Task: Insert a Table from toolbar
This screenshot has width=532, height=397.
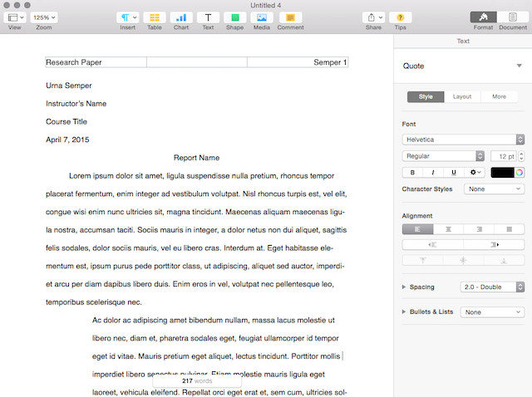Action: coord(155,17)
